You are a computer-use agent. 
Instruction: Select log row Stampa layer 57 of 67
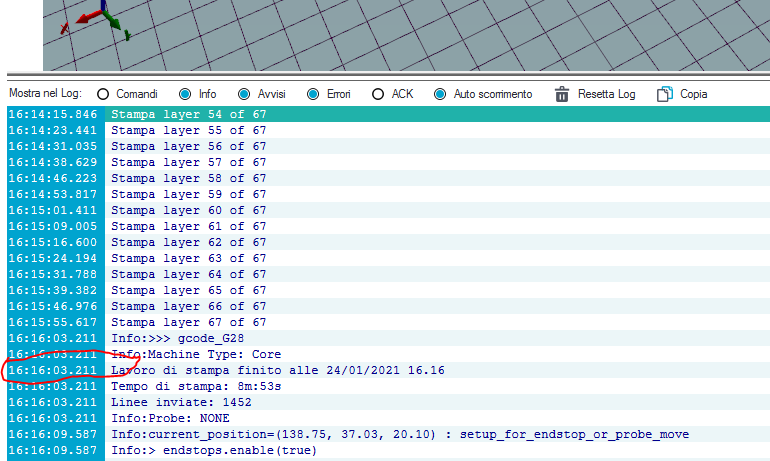(388, 162)
